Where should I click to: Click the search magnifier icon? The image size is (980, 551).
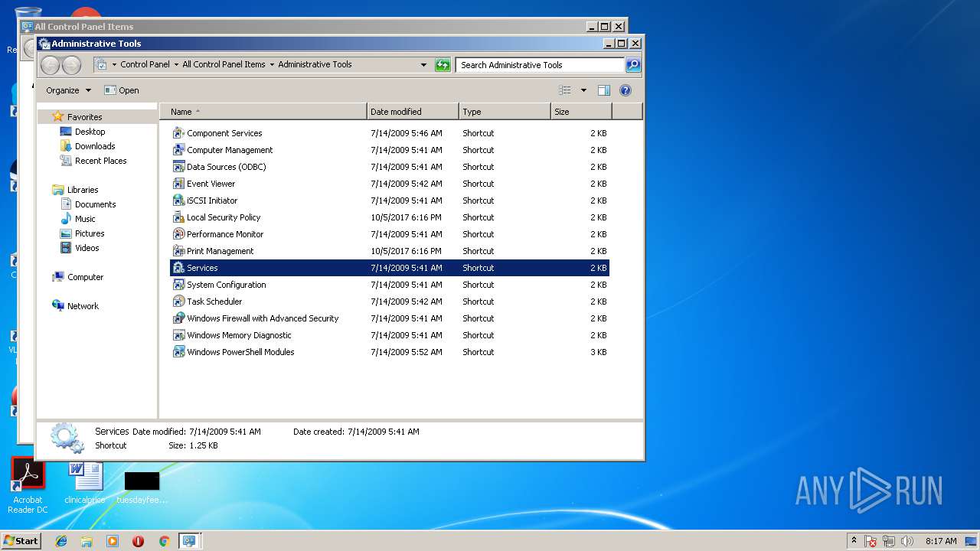pyautogui.click(x=633, y=65)
